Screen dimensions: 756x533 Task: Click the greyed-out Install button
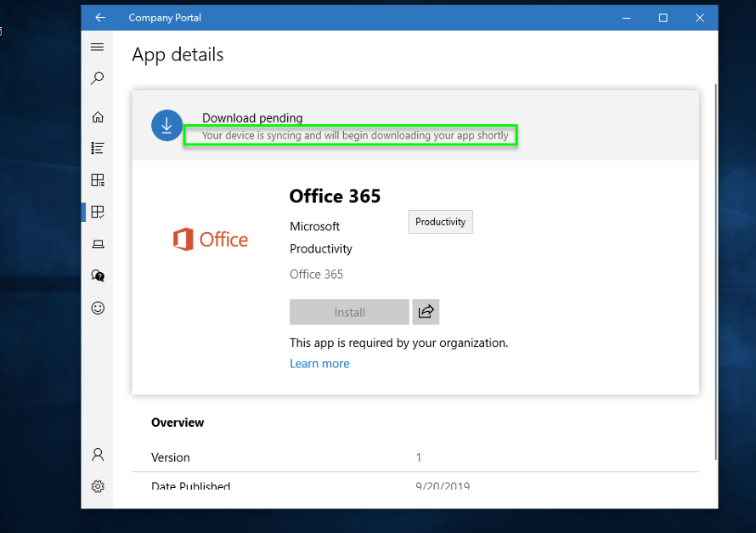coord(349,312)
